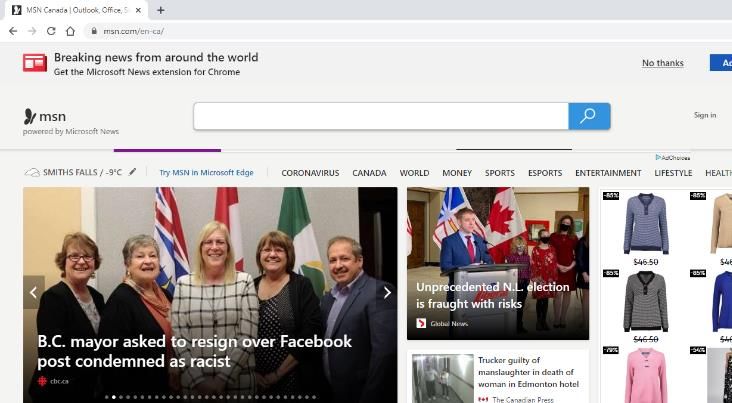Edit weather location with pencil icon
Image resolution: width=732 pixels, height=403 pixels.
tap(133, 172)
